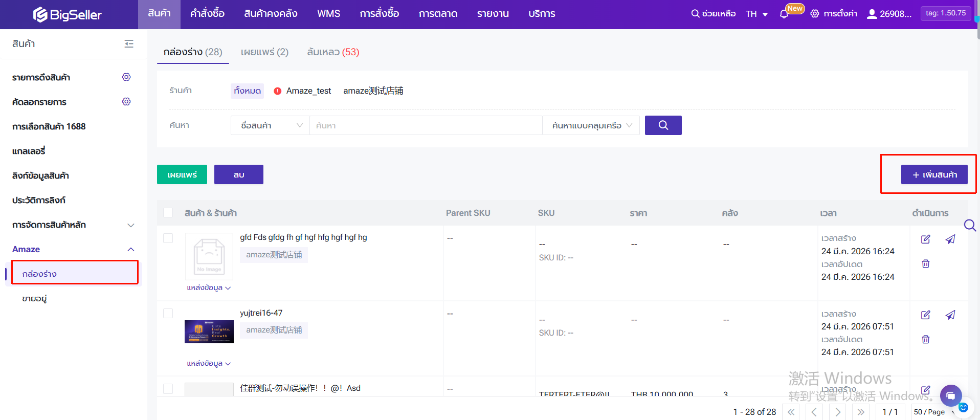Image resolution: width=980 pixels, height=420 pixels.
Task: Publish the yujtrei16-47 product via plane icon
Action: 950,315
